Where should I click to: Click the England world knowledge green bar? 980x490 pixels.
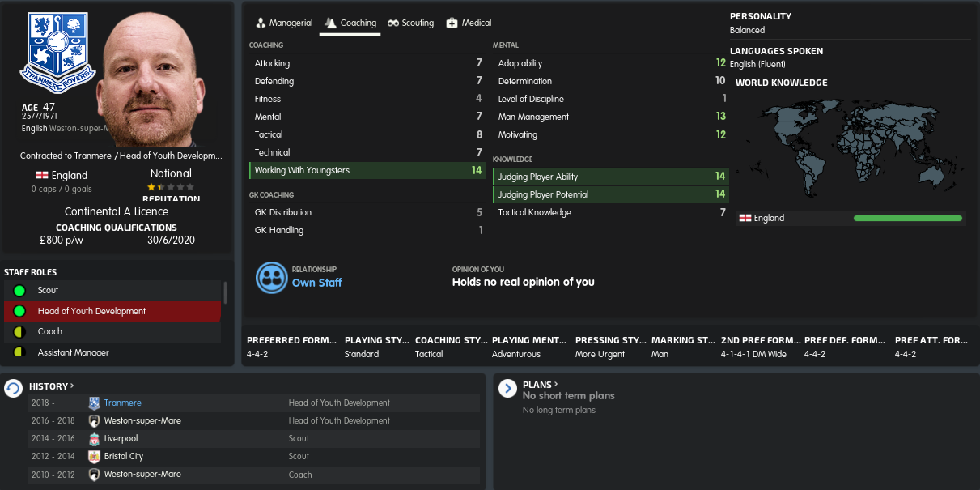(908, 218)
